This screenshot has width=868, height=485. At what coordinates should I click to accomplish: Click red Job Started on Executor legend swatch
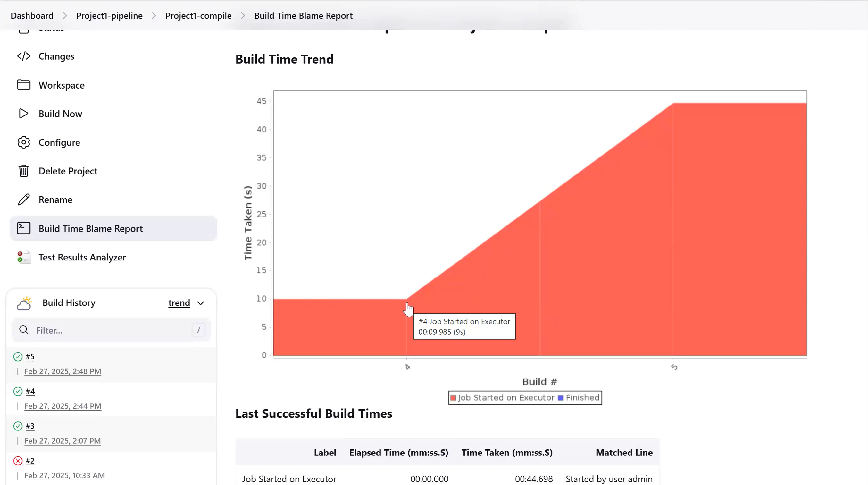click(x=453, y=398)
